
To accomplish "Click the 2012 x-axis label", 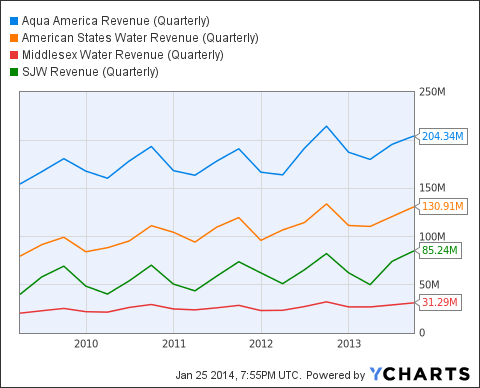I will tap(261, 344).
